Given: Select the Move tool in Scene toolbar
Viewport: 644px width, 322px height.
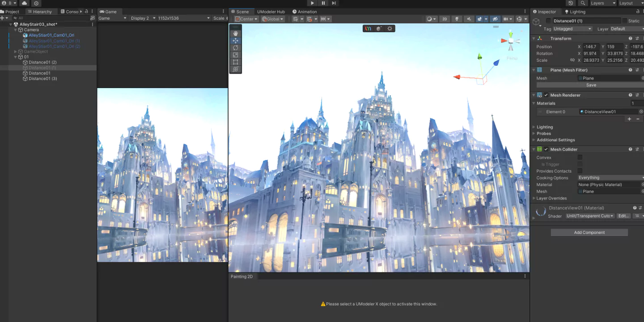Looking at the screenshot, I should tap(236, 41).
